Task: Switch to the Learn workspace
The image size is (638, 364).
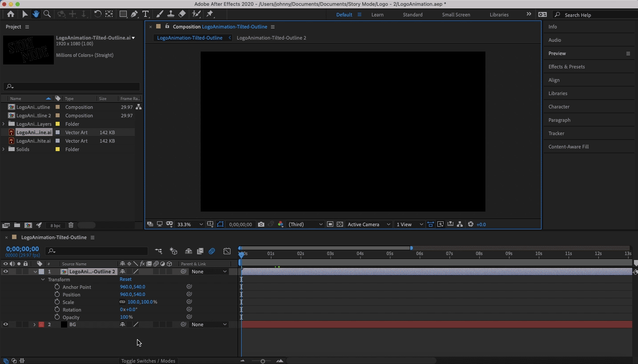Action: [x=377, y=15]
